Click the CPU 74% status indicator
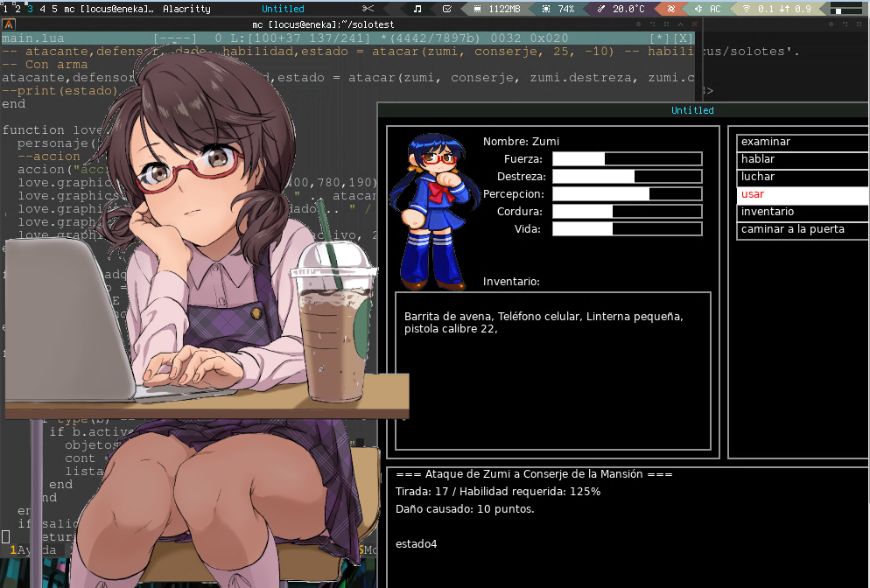 point(558,9)
